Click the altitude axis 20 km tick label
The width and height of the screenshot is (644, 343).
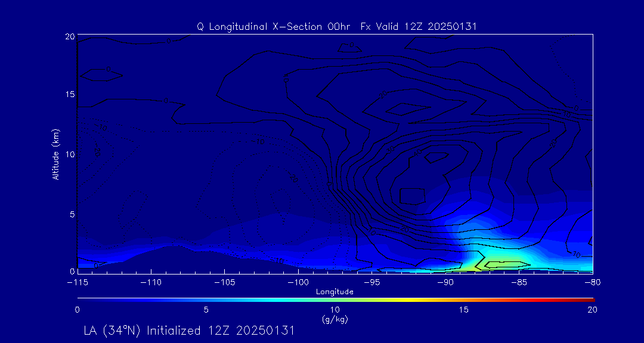click(x=69, y=36)
